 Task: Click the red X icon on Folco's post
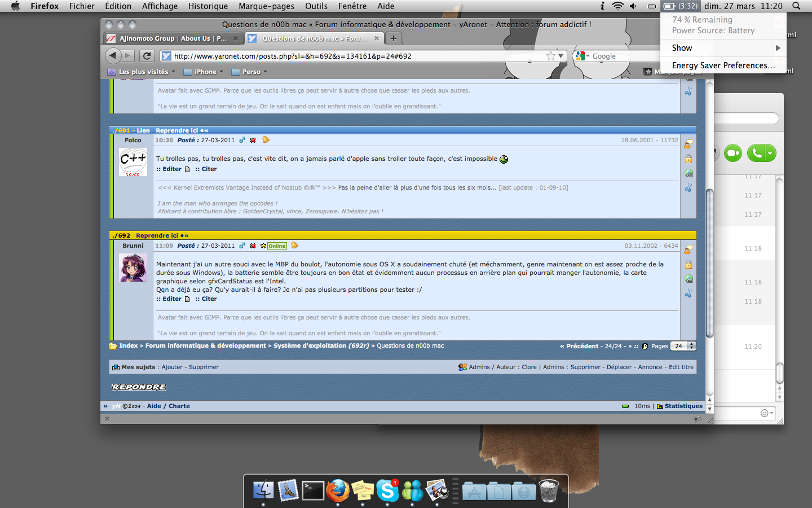(x=253, y=140)
